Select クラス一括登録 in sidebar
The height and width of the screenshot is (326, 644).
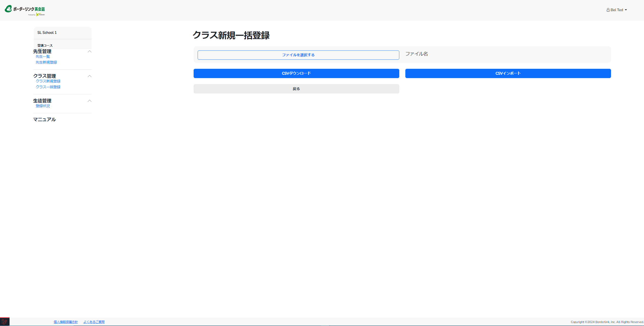(48, 87)
